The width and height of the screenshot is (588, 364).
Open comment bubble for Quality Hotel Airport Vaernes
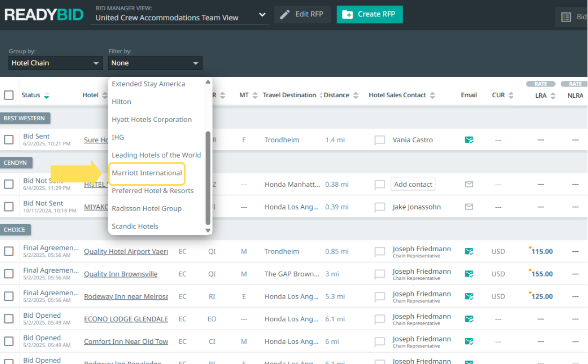click(x=380, y=252)
